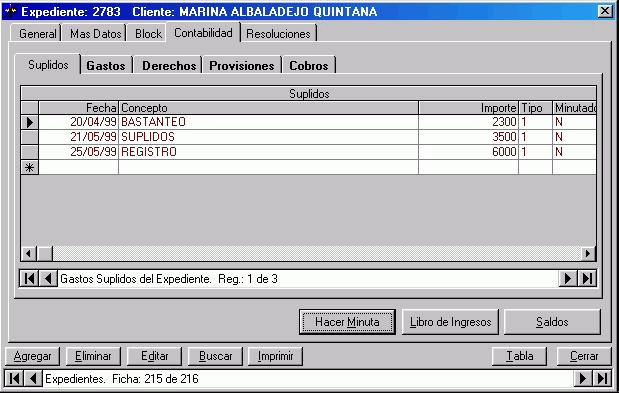
Task: Select the BASTANTEO concept cell
Action: pyautogui.click(x=268, y=122)
